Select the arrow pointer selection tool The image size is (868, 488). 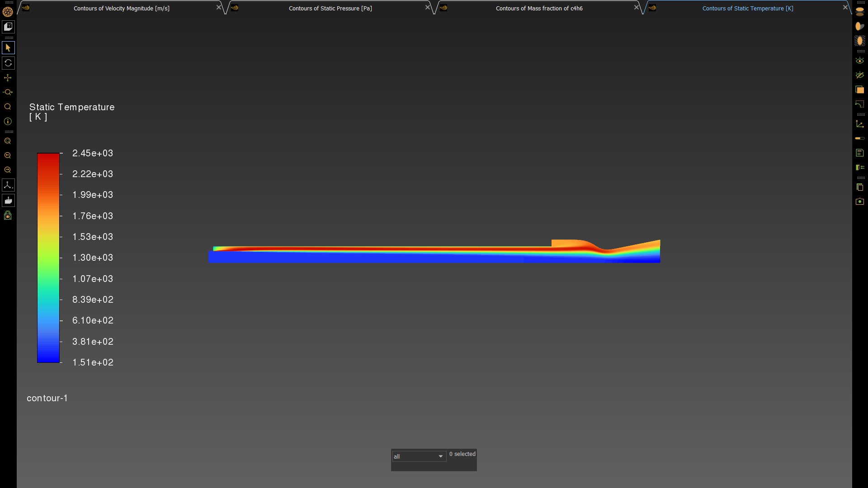8,48
